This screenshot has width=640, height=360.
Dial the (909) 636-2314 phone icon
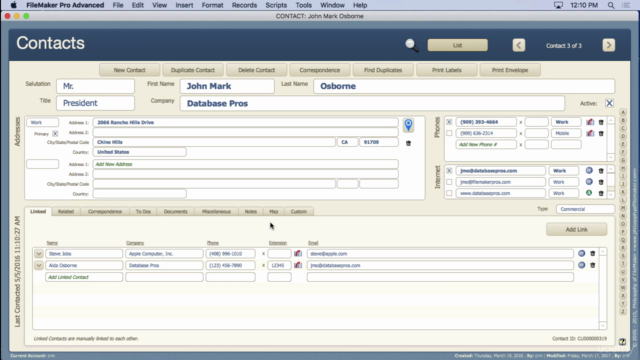(590, 133)
